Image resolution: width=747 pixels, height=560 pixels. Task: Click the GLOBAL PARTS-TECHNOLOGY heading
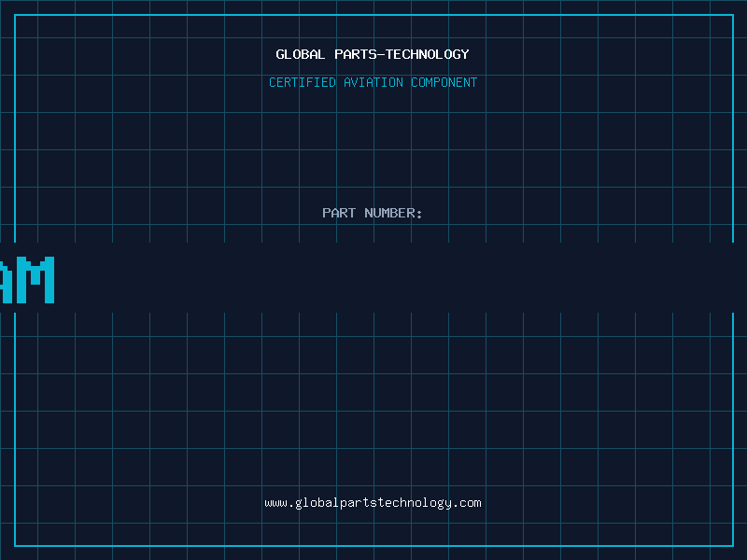click(x=373, y=54)
